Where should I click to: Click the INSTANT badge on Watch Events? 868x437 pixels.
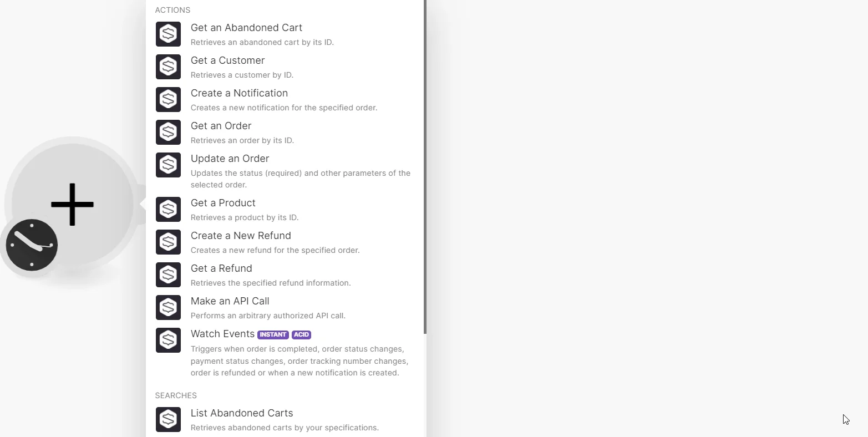pyautogui.click(x=273, y=334)
